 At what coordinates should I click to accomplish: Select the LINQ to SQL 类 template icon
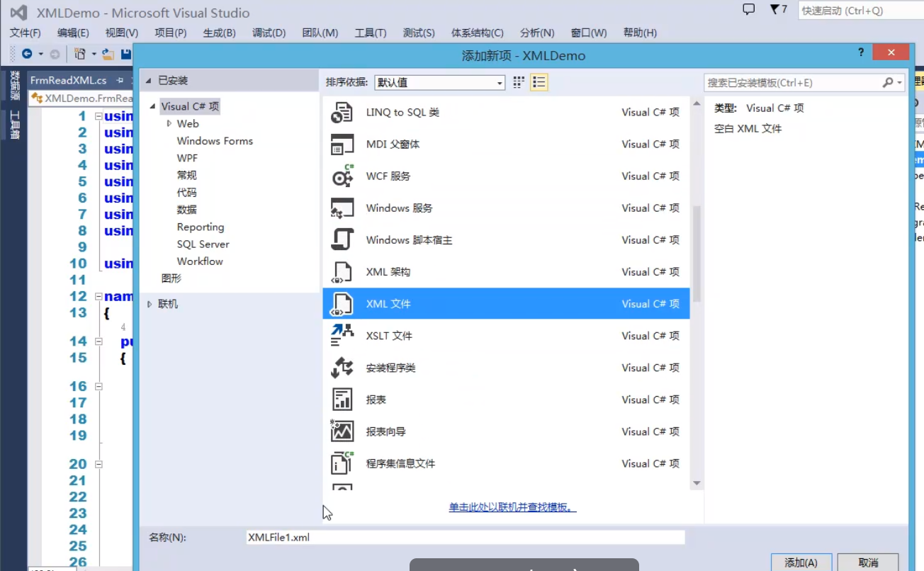point(342,113)
